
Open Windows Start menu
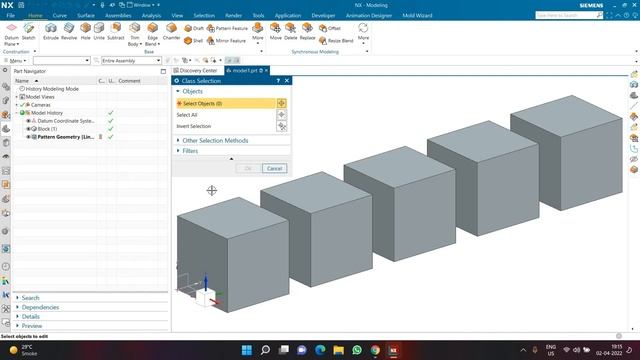coord(247,350)
